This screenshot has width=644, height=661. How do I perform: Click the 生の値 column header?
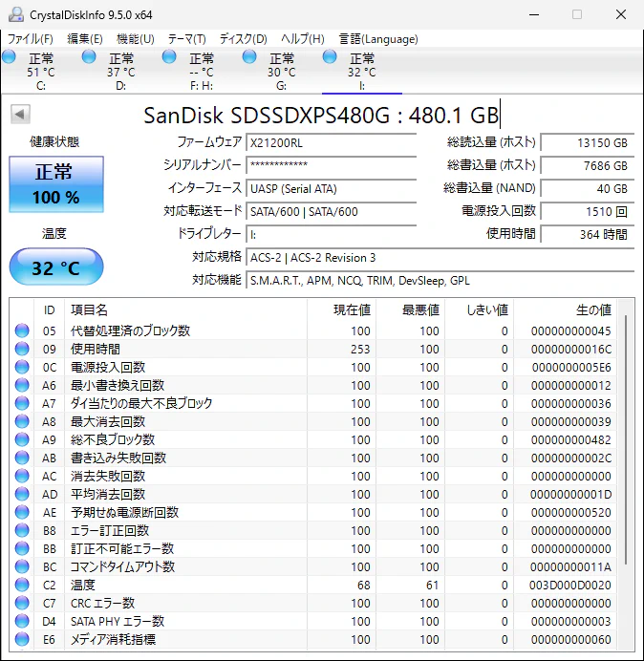point(566,310)
